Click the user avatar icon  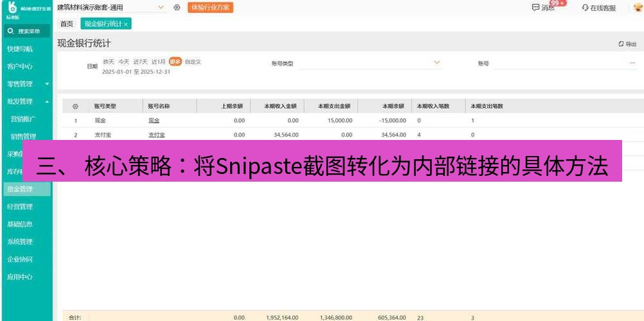[638, 8]
